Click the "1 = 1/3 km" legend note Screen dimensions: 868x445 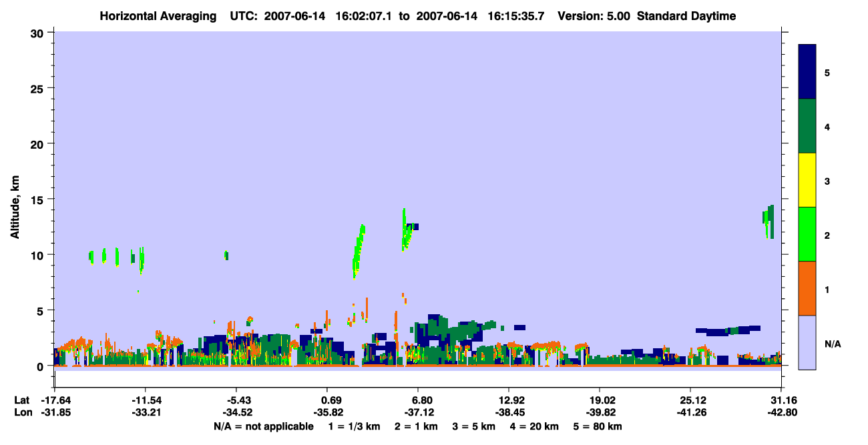click(355, 426)
